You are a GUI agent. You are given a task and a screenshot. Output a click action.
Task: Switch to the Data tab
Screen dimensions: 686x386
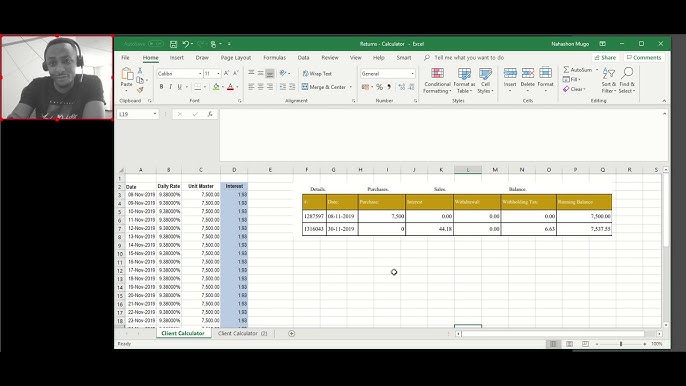[303, 58]
